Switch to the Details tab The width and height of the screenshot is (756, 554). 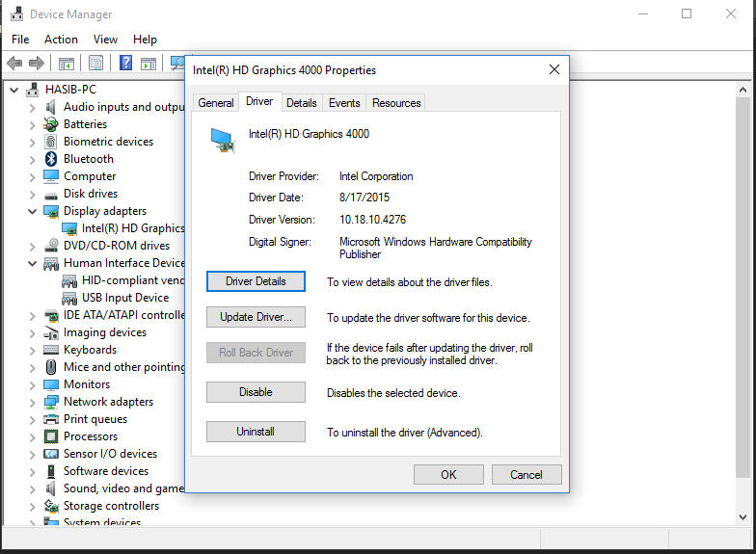click(301, 102)
